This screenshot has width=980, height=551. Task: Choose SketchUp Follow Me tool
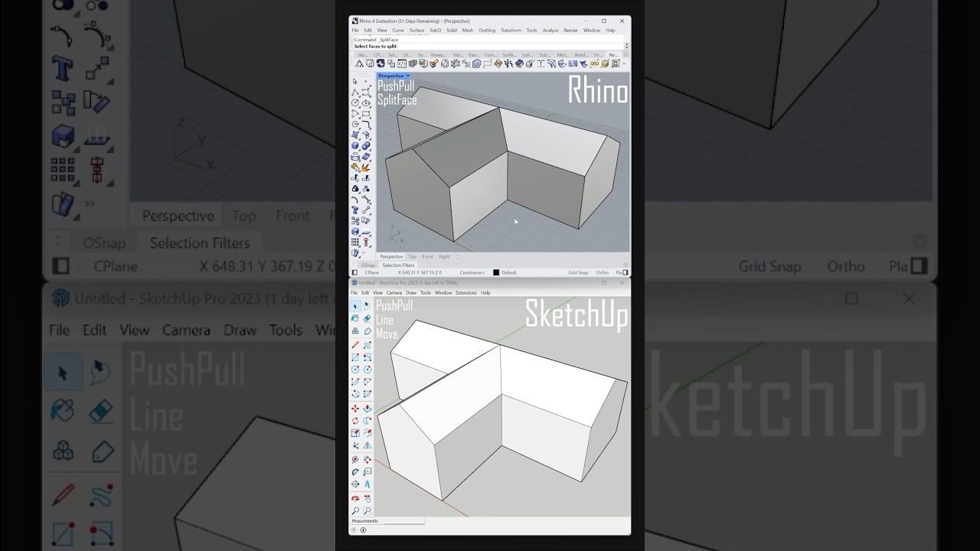point(367,421)
